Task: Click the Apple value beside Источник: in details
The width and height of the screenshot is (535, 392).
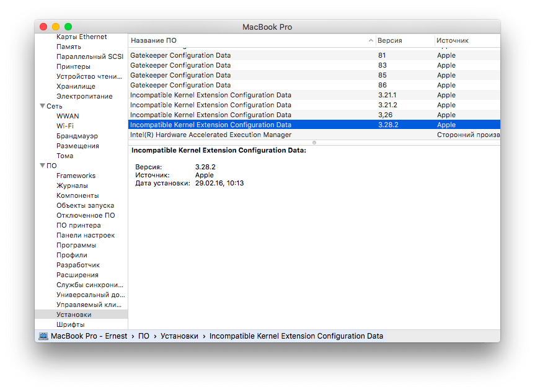Action: 204,175
